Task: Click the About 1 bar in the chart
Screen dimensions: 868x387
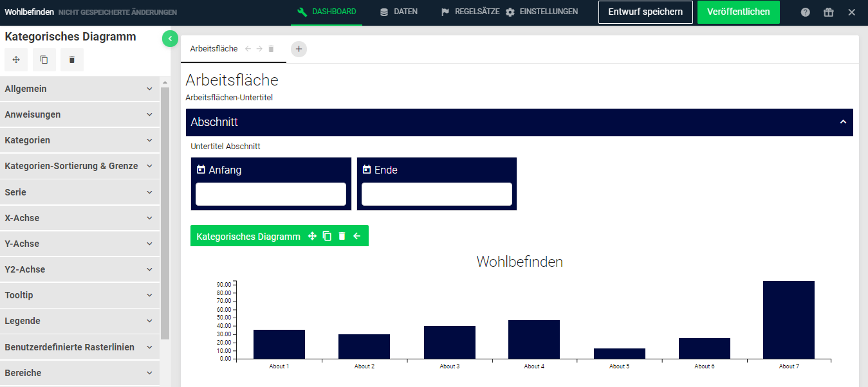Action: 279,344
